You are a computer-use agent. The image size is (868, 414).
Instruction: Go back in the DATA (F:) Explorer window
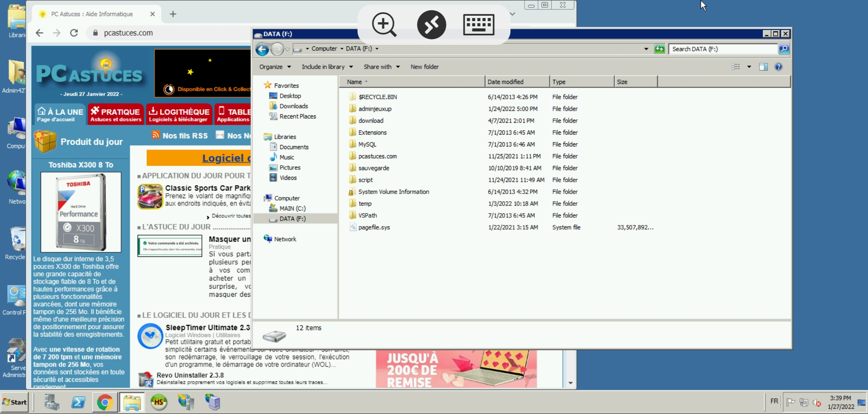coord(262,49)
